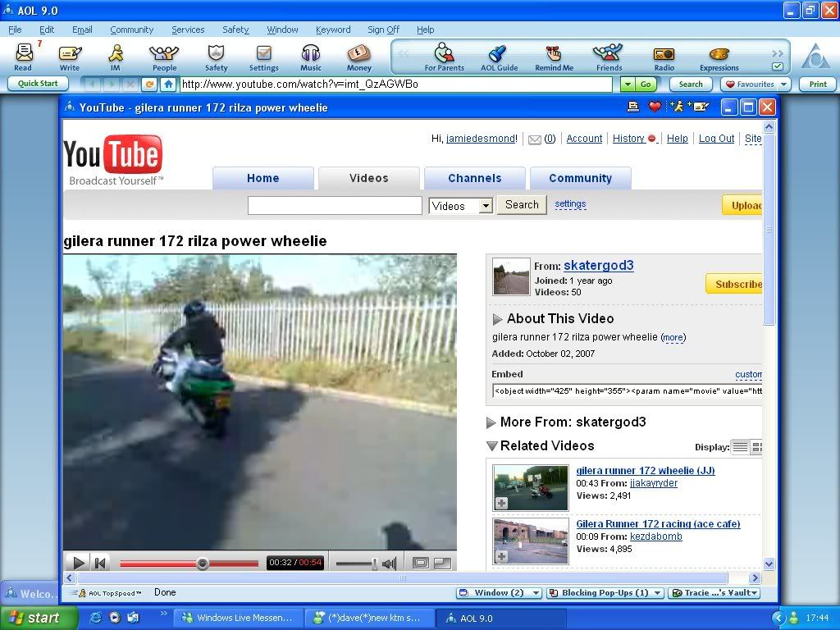Open the History link

click(628, 138)
